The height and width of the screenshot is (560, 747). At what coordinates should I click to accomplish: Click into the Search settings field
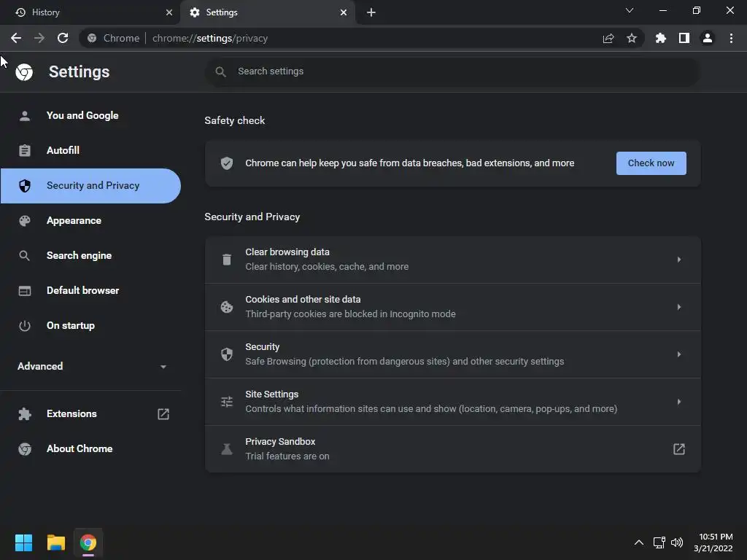pyautogui.click(x=452, y=71)
